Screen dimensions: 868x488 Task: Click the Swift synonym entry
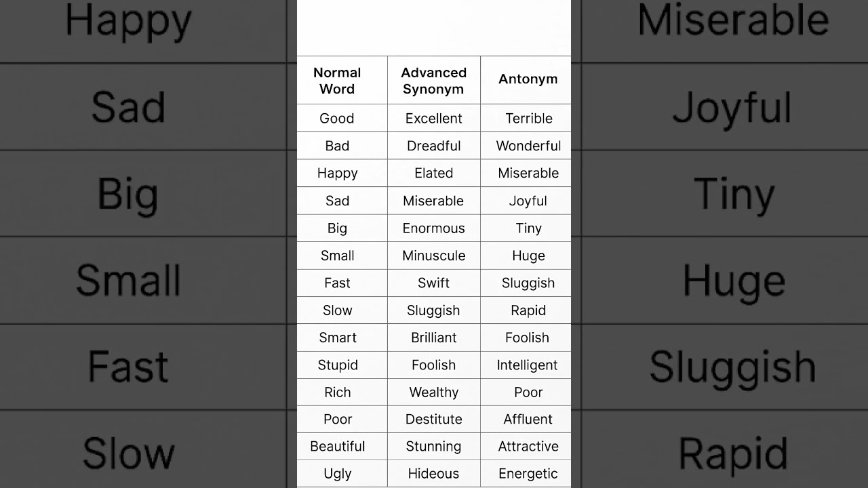(433, 283)
